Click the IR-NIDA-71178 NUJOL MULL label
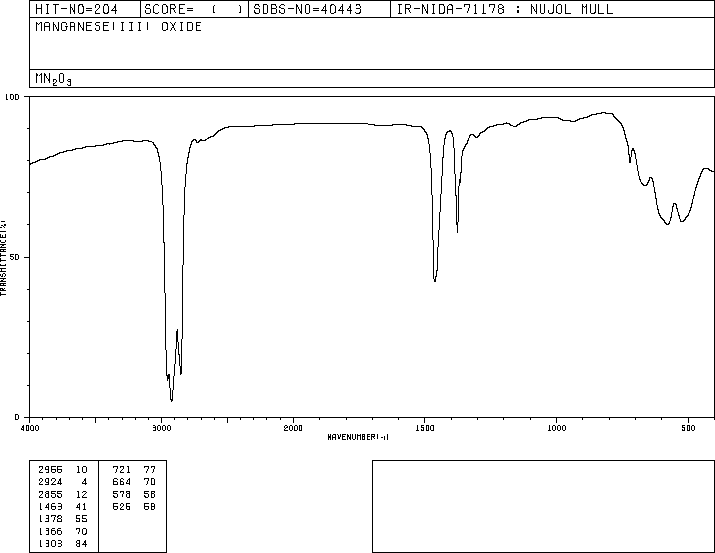 tap(505, 9)
